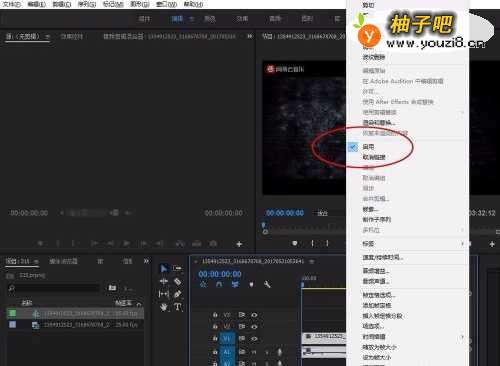The width and height of the screenshot is (500, 366).
Task: Click the new bin icon in Project panel
Action: click(112, 288)
